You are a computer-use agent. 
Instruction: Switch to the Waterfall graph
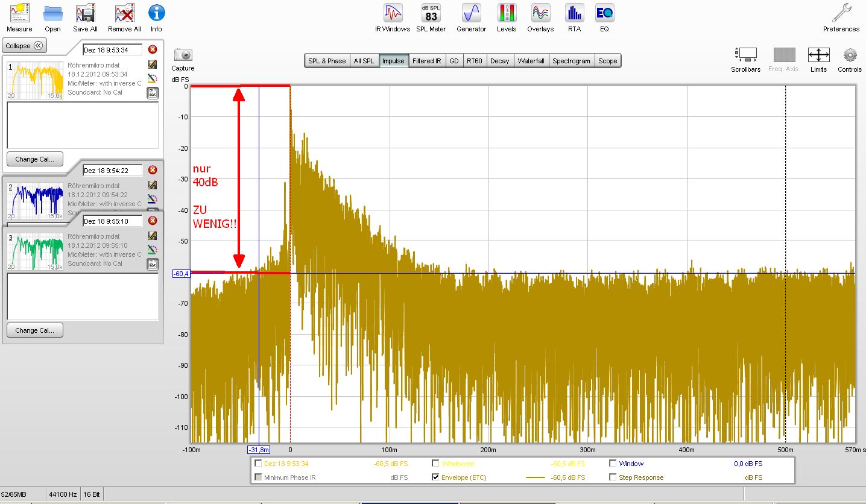tap(531, 61)
